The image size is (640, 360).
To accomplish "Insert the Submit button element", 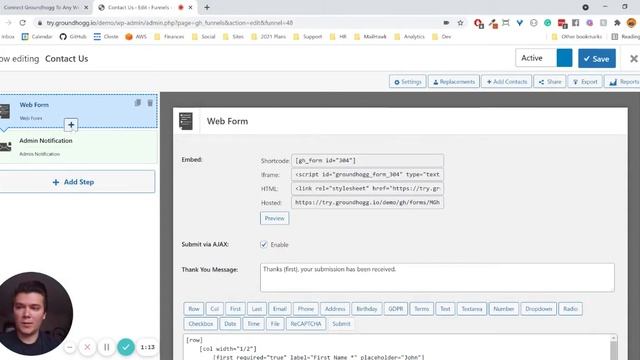I will coord(341,324).
